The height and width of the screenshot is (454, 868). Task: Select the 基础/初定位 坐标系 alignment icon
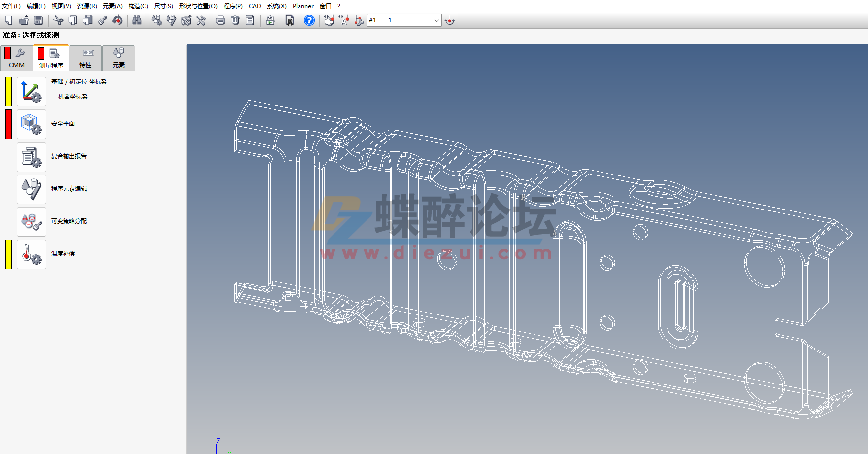pyautogui.click(x=31, y=92)
